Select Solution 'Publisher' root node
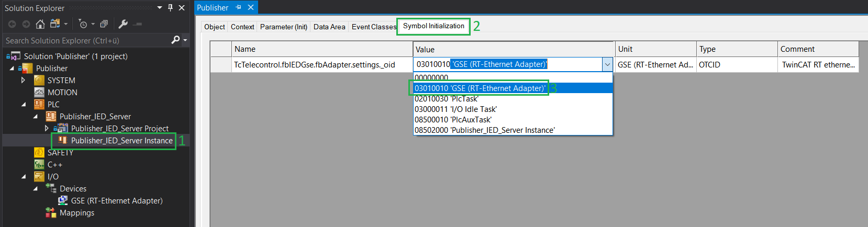Viewport: 868px width, 227px height. [x=75, y=56]
